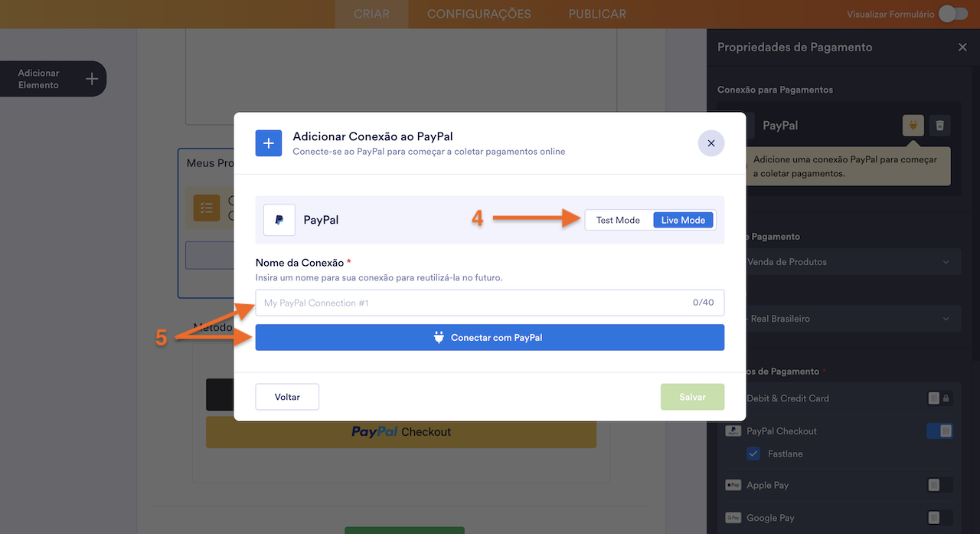Click the trash icon to delete the PayPal connection
Image resolution: width=980 pixels, height=534 pixels.
point(939,125)
